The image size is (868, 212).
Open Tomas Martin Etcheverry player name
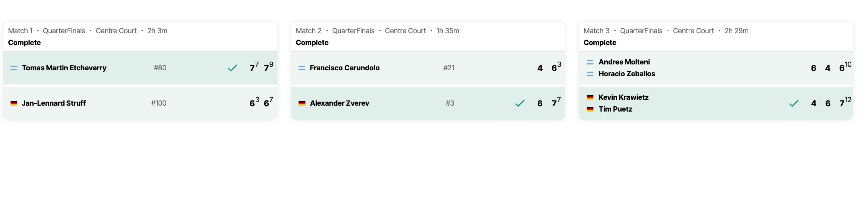click(x=64, y=68)
